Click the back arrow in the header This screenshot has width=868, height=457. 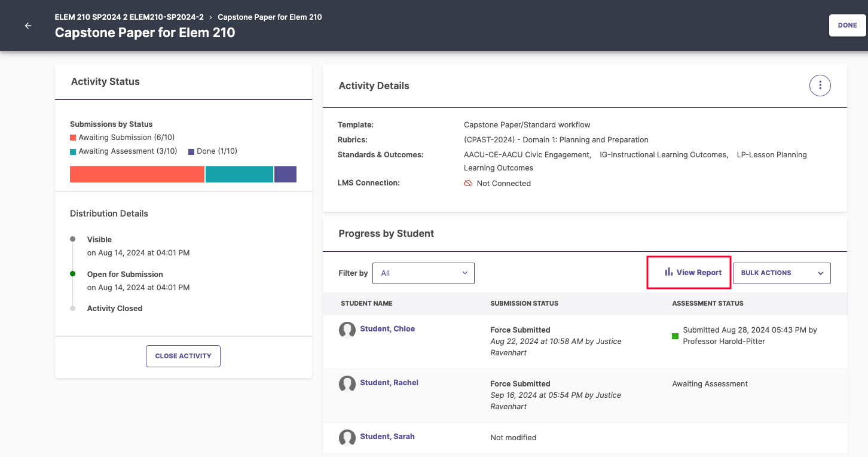27,25
